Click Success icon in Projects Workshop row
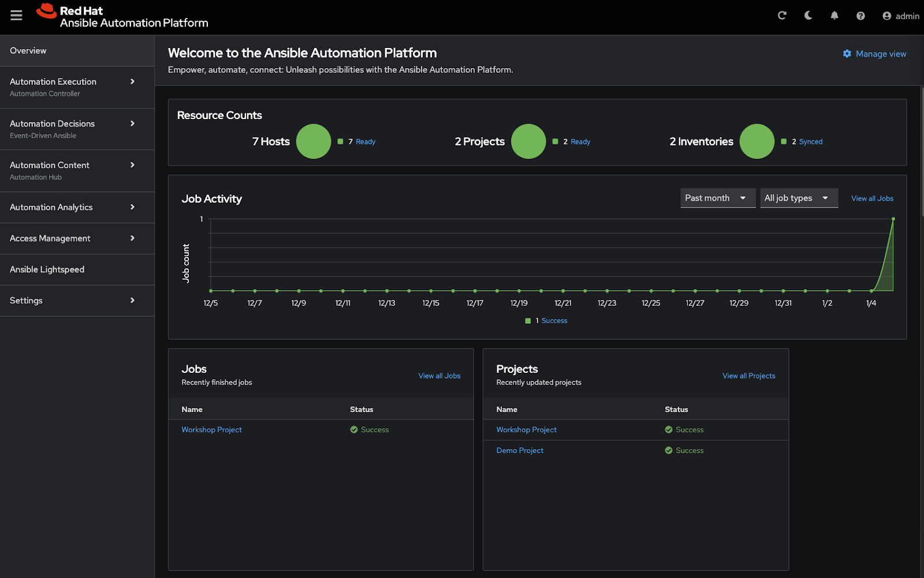This screenshot has width=924, height=578. pos(669,429)
